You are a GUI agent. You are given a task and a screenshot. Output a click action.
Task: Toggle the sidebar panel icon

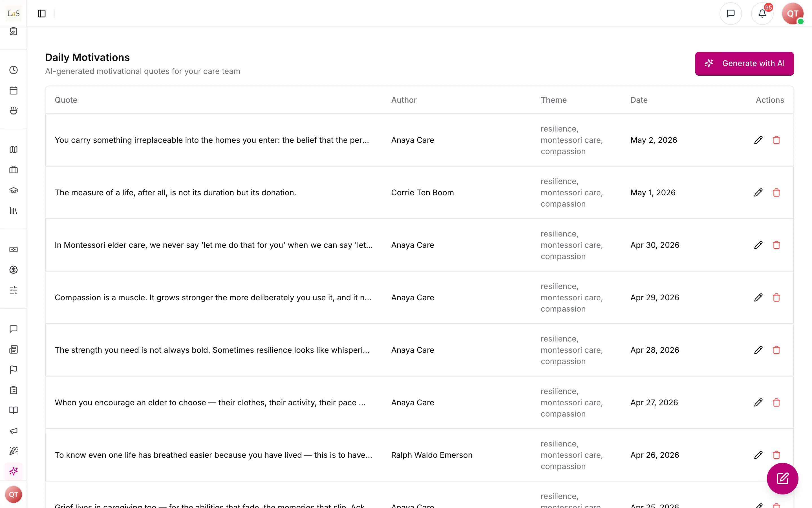tap(42, 14)
